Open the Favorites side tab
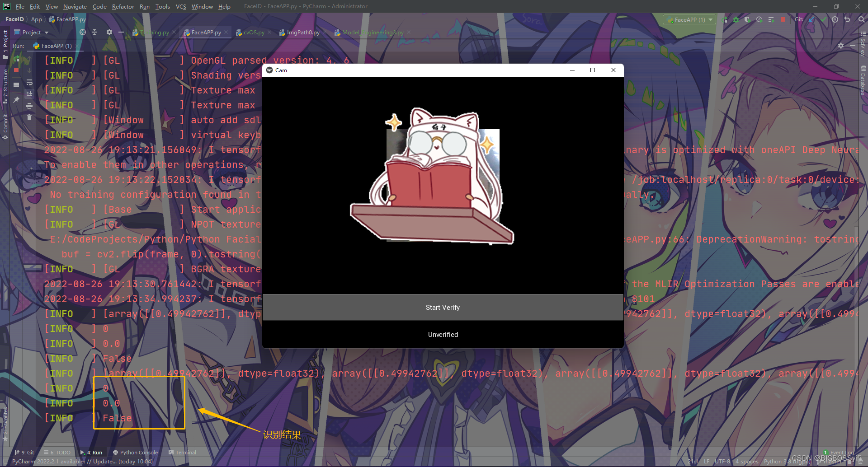Viewport: 868px width, 467px height. click(x=5, y=424)
